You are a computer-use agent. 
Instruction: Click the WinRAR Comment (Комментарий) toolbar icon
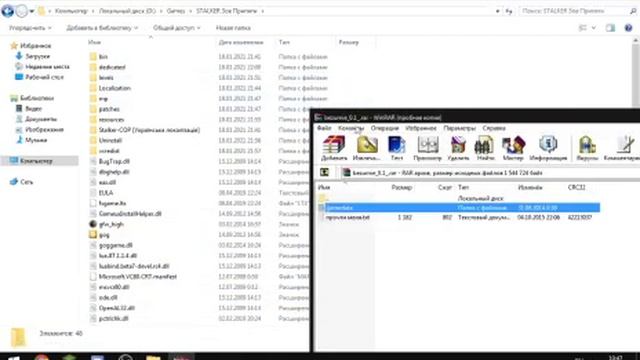(622, 148)
